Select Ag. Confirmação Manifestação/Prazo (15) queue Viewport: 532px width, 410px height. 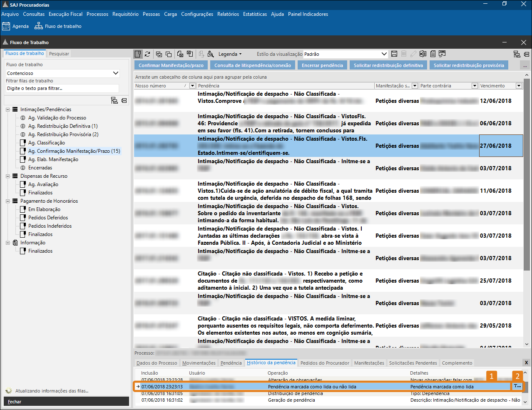[x=74, y=151]
